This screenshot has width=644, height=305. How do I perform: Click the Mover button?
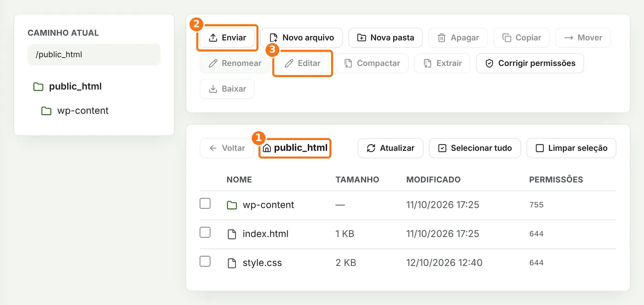coord(583,38)
